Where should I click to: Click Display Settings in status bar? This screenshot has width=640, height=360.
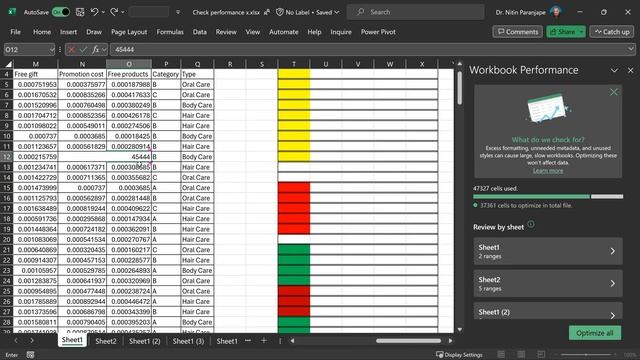tap(459, 355)
